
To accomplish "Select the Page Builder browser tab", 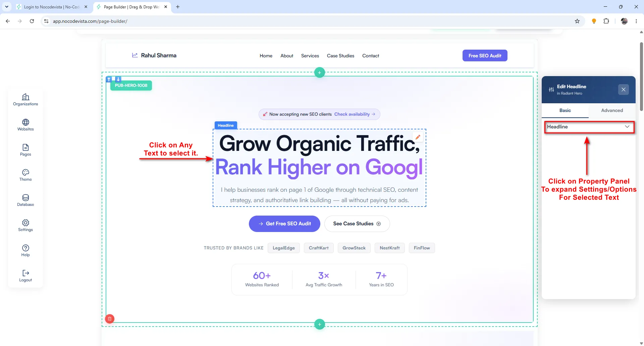I will [131, 7].
